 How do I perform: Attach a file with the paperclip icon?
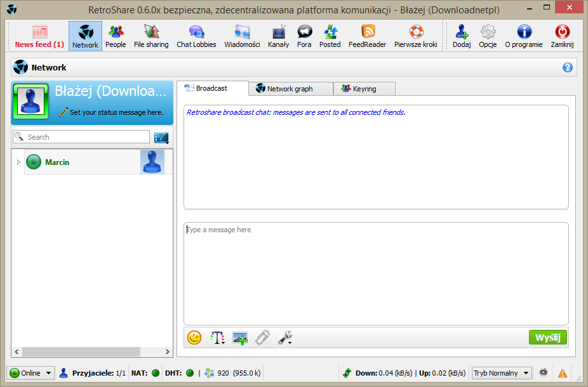point(262,338)
